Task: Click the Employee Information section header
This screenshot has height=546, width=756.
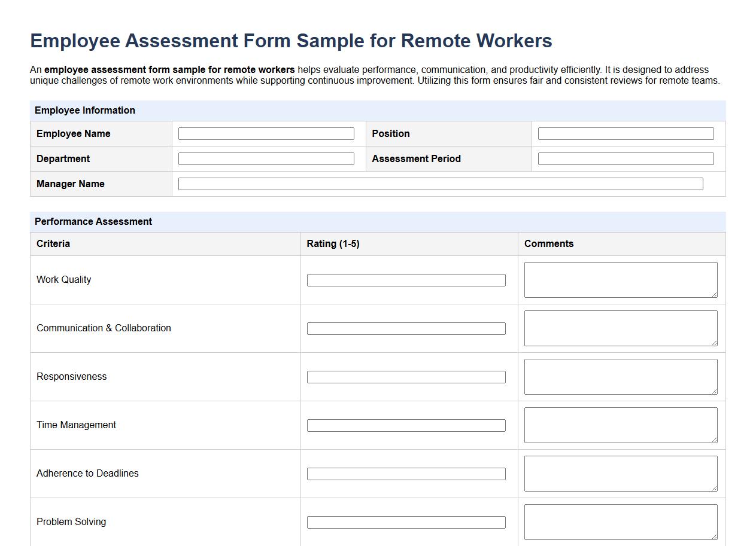Action: [85, 110]
